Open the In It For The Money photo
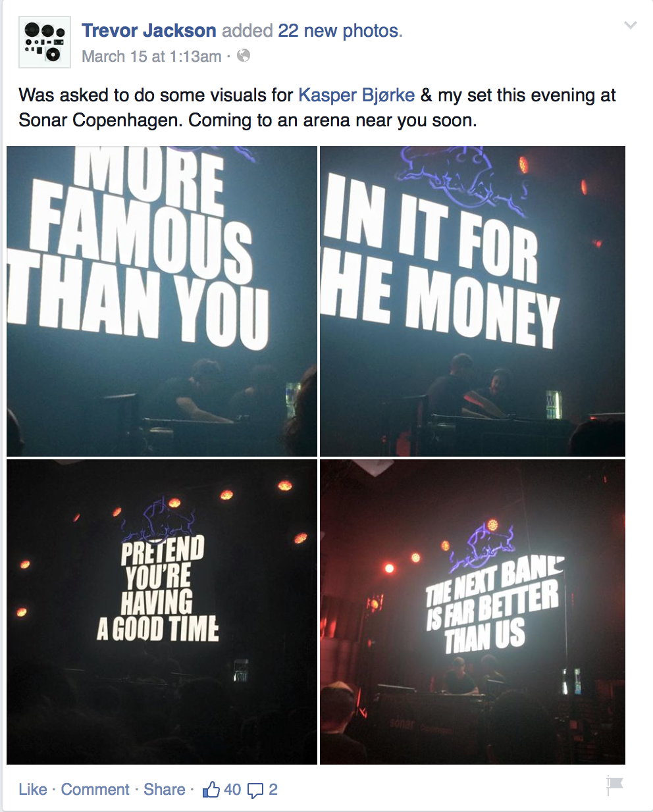This screenshot has width=653, height=812. point(473,301)
